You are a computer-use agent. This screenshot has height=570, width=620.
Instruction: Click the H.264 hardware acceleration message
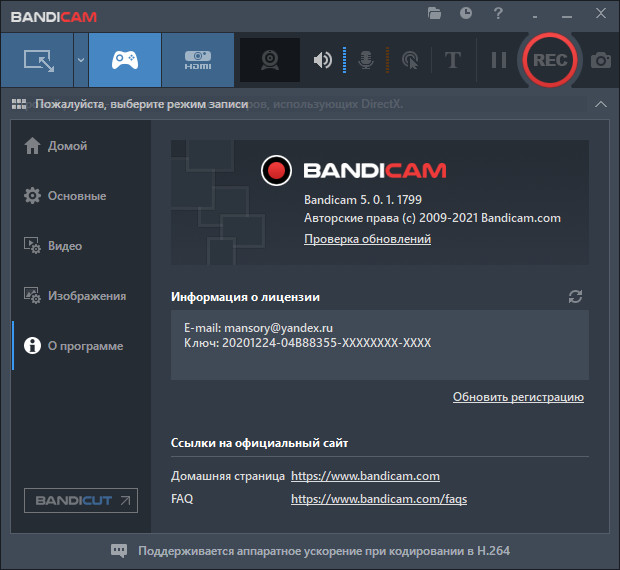coord(324,551)
